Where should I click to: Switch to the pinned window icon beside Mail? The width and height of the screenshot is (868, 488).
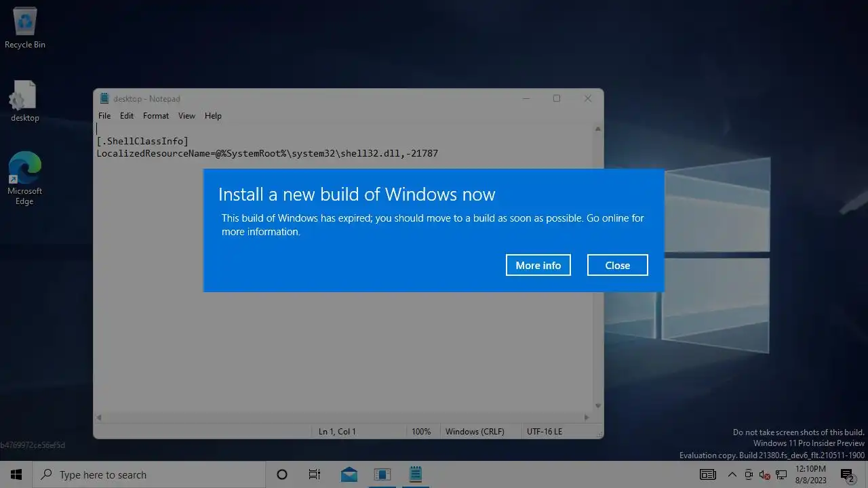382,474
